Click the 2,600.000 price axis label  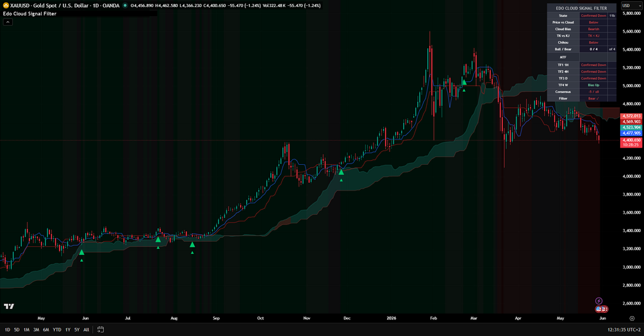(x=631, y=303)
